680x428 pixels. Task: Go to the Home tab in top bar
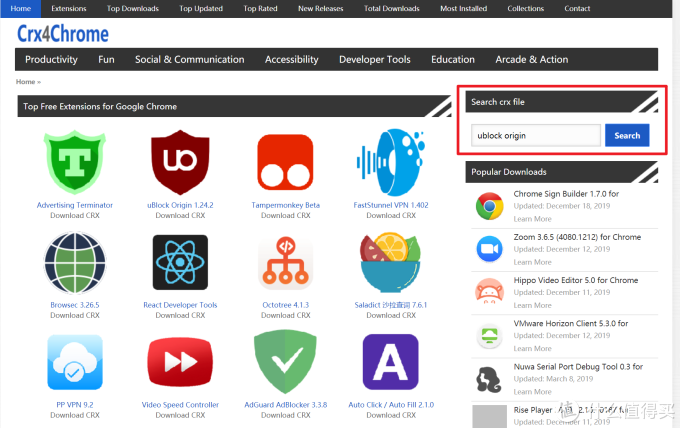[x=20, y=9]
